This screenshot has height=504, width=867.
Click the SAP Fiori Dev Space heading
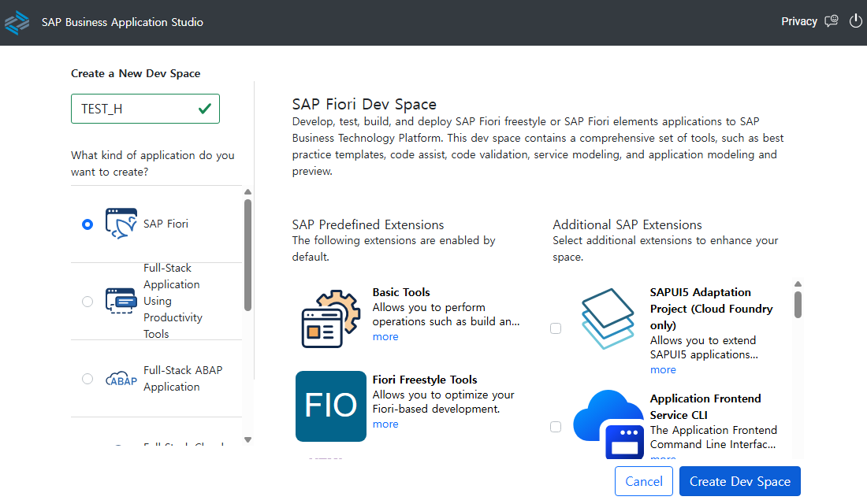[x=364, y=104]
